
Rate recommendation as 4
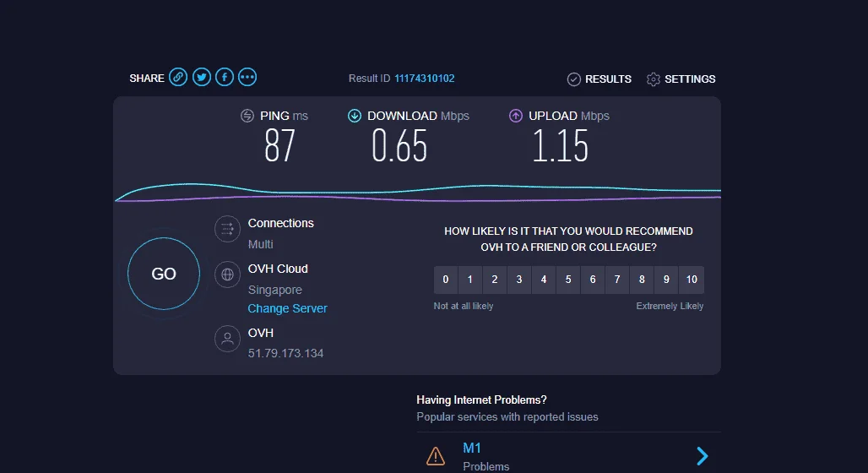544,280
